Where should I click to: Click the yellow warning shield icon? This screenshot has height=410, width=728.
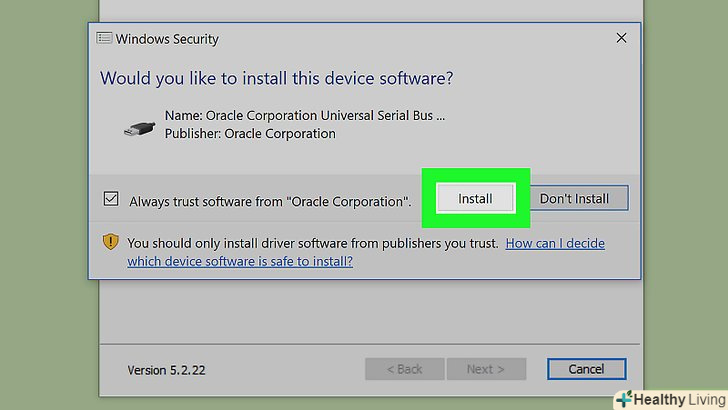point(111,242)
